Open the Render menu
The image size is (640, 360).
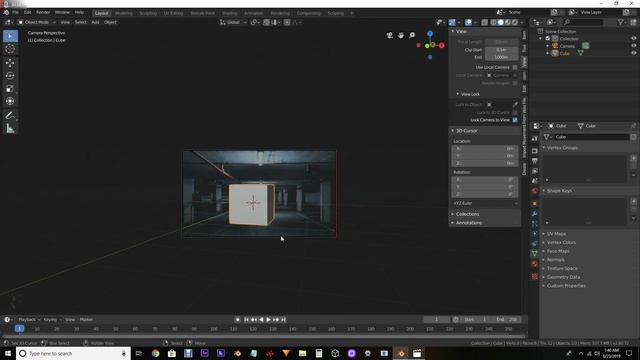pyautogui.click(x=43, y=13)
